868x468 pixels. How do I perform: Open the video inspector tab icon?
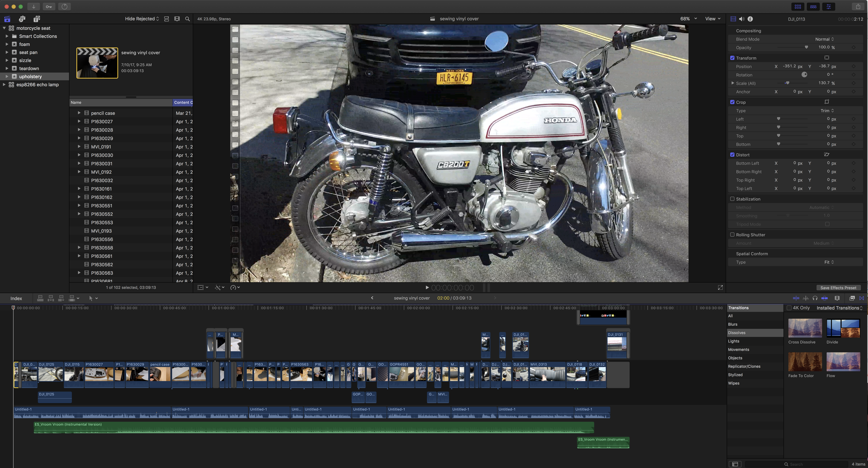tap(733, 19)
